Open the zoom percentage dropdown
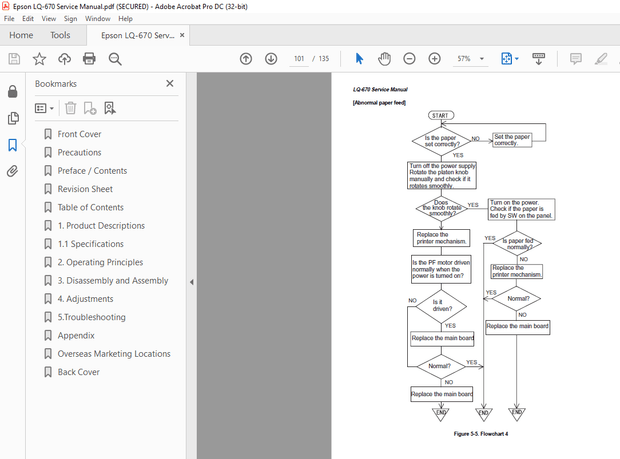This screenshot has height=459, width=620. point(482,59)
